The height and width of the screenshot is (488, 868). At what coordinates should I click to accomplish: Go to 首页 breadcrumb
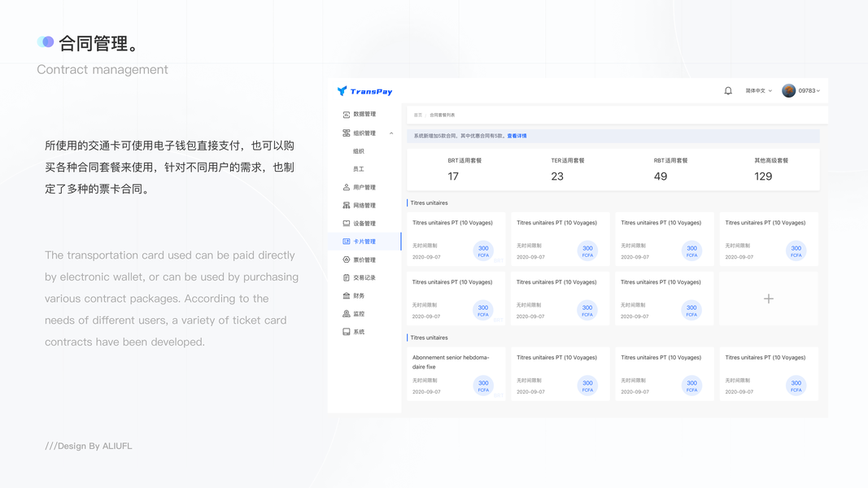click(x=418, y=115)
